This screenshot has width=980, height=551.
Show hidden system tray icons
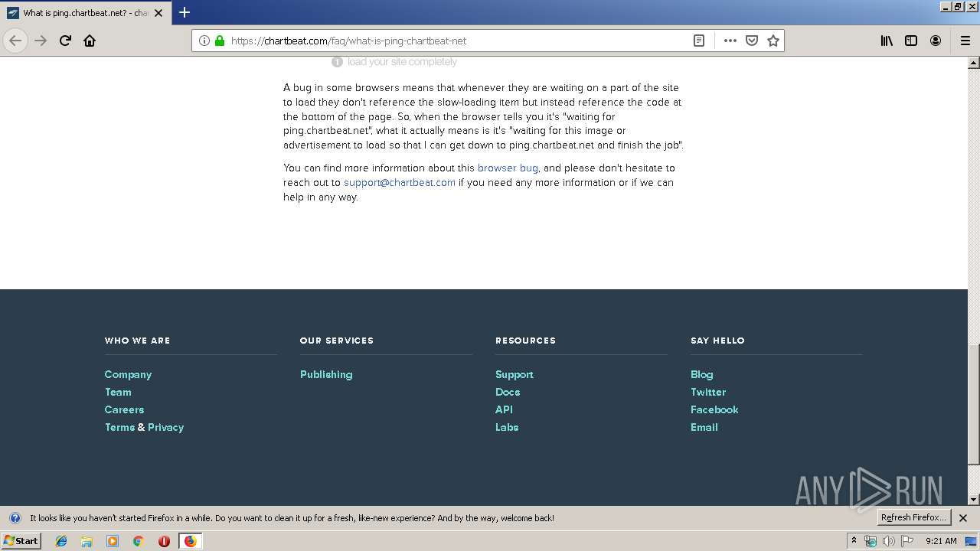pos(854,541)
